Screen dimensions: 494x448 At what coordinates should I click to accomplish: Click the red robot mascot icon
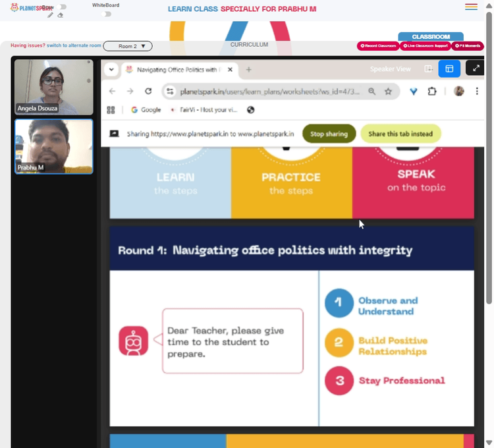133,341
